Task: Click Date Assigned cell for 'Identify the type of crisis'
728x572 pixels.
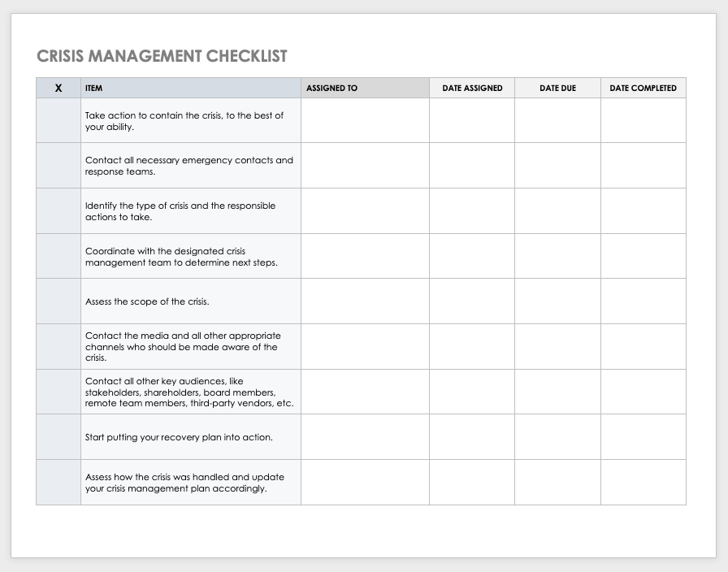Action: tap(472, 211)
